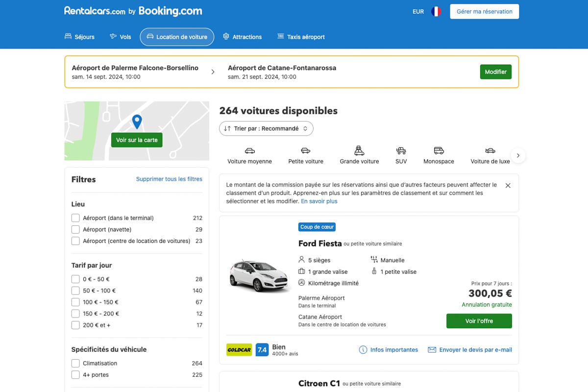The height and width of the screenshot is (392, 588).
Task: Click Palerme Aéroport pick-up info
Action: (321, 298)
